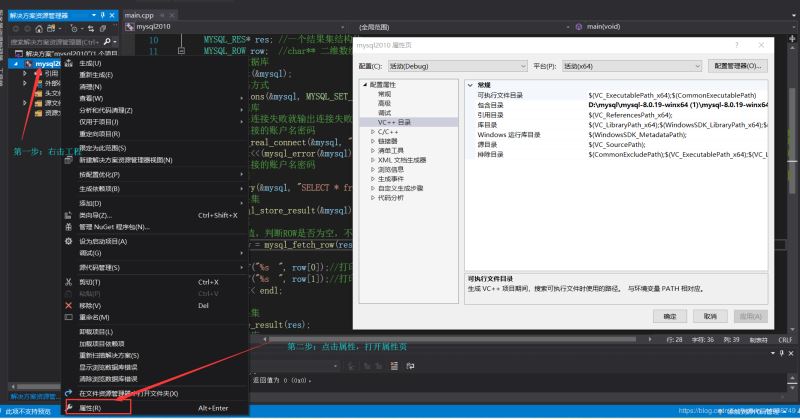Expand the XML 文档生成器 tree node
800x419 pixels.
(x=373, y=160)
